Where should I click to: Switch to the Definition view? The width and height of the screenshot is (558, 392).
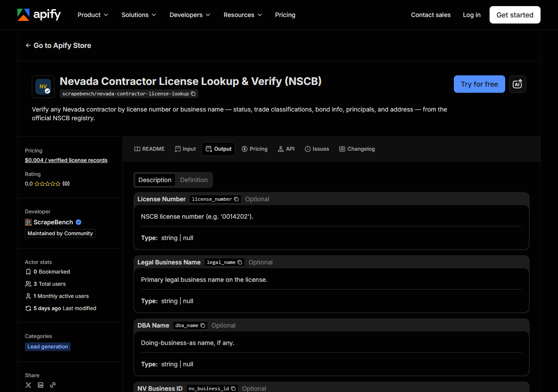point(194,180)
